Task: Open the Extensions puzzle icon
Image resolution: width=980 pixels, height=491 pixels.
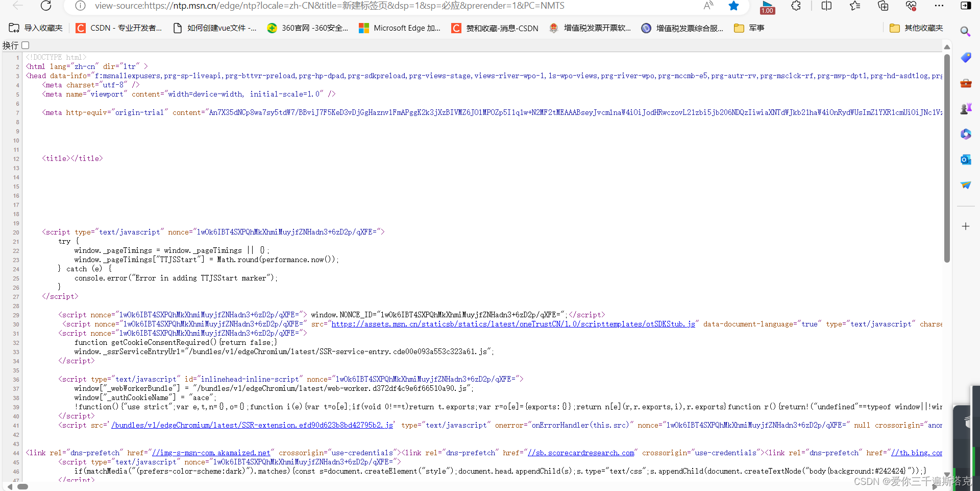Action: (796, 6)
